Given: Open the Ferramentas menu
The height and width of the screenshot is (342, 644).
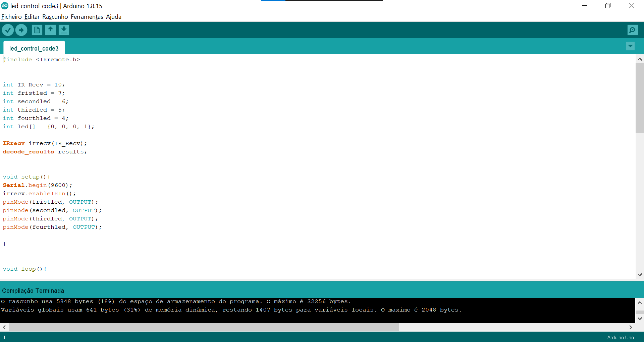Looking at the screenshot, I should [x=87, y=17].
